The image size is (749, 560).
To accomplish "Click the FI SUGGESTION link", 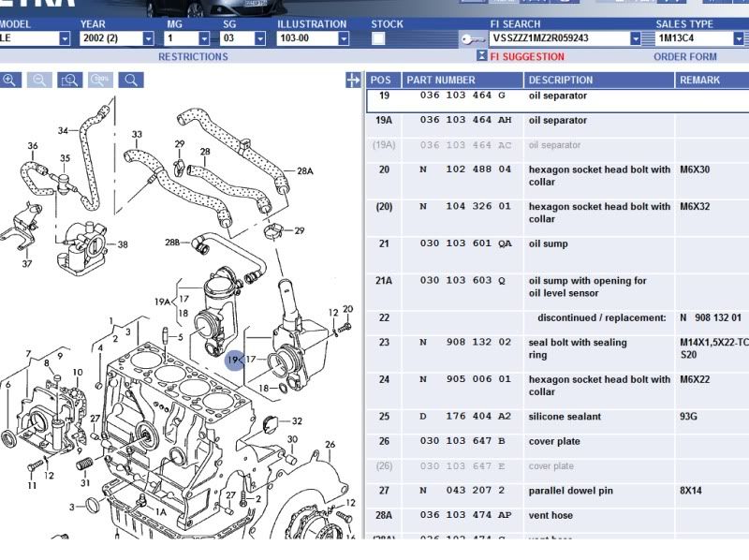I will (x=529, y=57).
